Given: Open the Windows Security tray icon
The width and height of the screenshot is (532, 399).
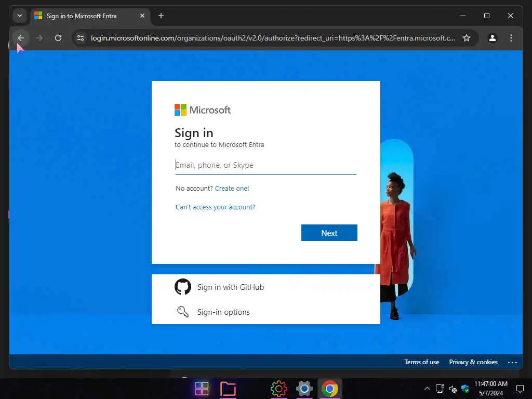Looking at the screenshot, I should point(465,389).
